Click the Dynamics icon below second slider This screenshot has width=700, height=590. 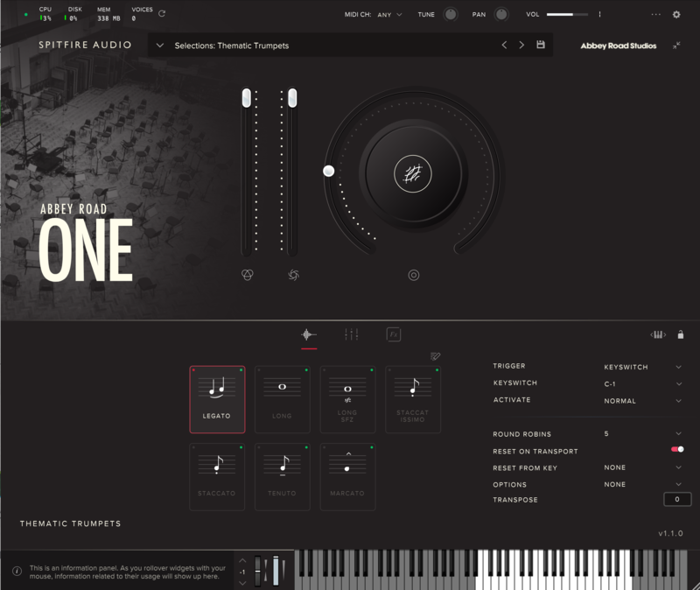coord(293,275)
